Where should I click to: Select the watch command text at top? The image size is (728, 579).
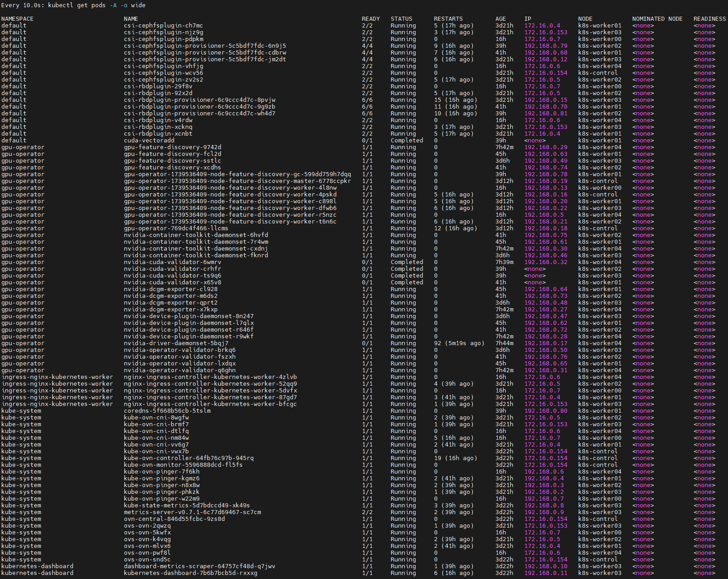tap(73, 5)
